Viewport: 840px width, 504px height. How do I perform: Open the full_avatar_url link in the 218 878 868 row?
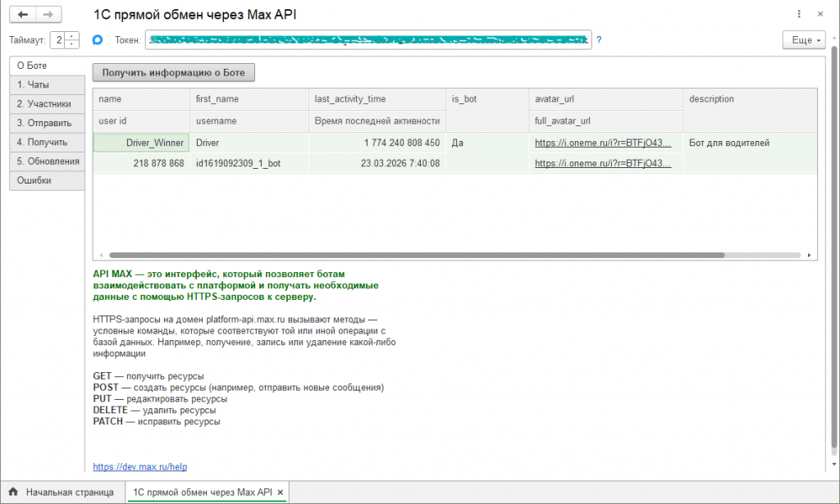(603, 163)
